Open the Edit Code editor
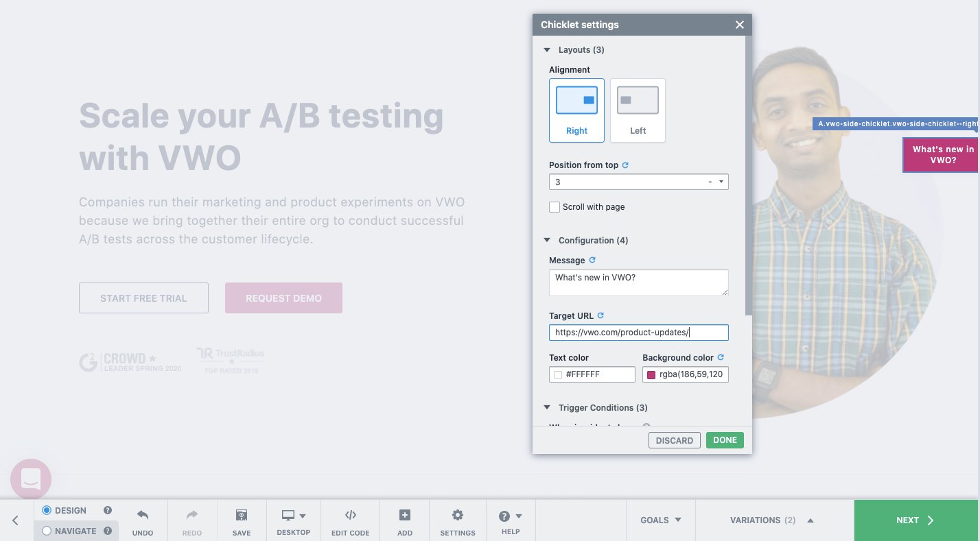 pyautogui.click(x=350, y=521)
